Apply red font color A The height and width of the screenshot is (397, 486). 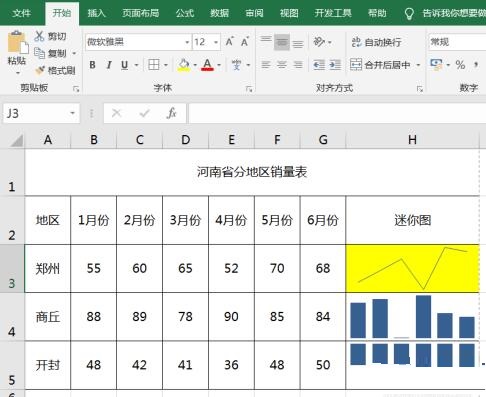pos(207,65)
